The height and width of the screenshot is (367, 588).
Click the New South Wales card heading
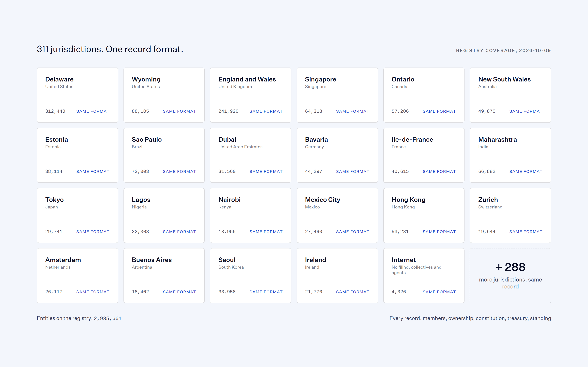(504, 79)
